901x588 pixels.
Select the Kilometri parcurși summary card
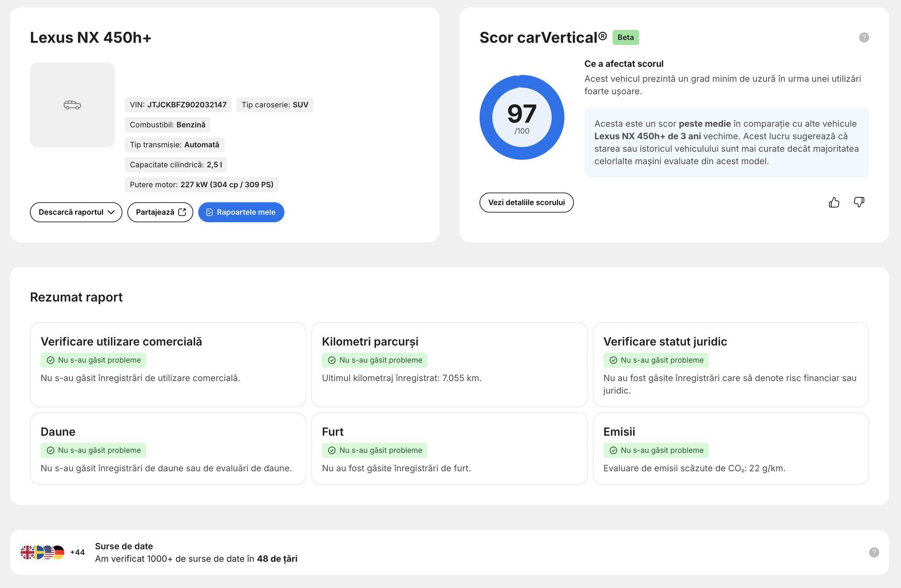[449, 365]
